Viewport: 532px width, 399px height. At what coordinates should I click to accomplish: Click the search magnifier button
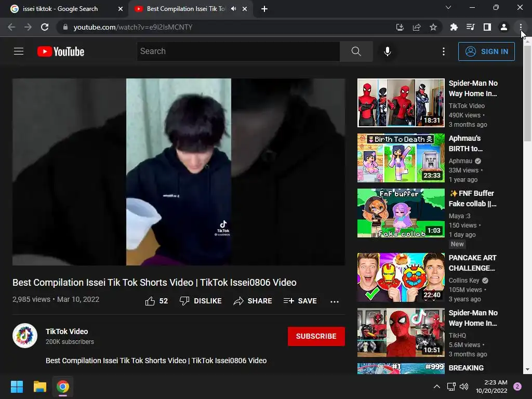(x=356, y=51)
